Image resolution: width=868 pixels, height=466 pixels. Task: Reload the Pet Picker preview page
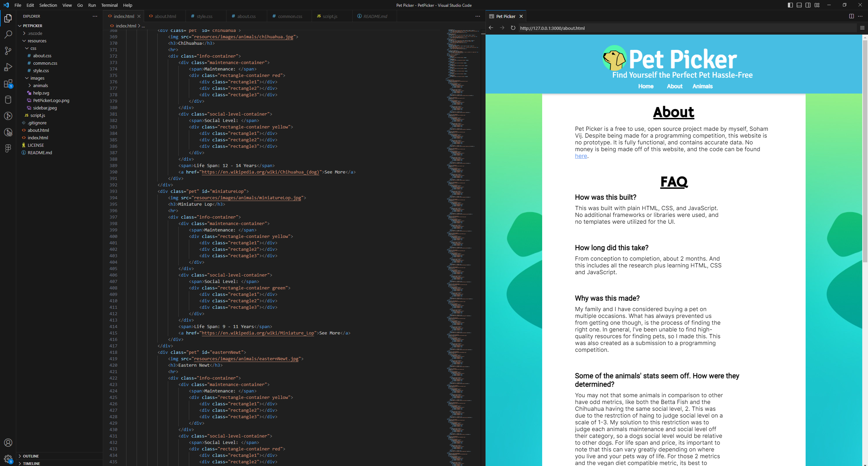coord(513,28)
